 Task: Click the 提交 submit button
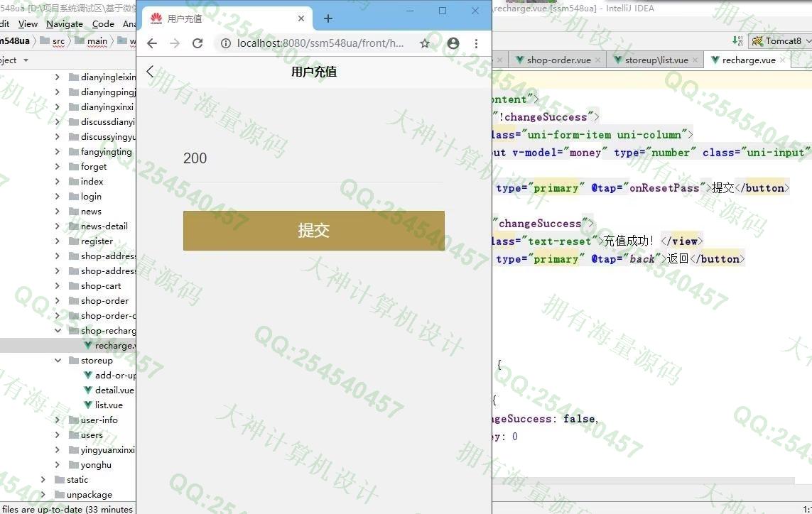point(314,230)
